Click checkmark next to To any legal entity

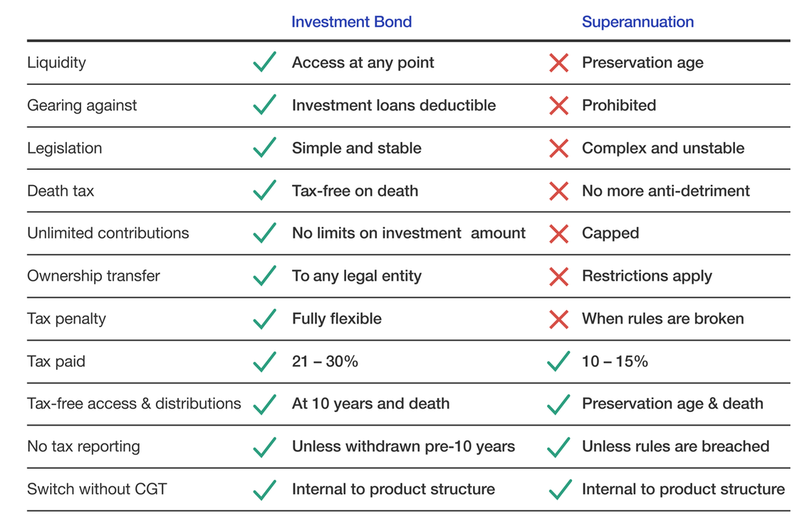tap(265, 275)
